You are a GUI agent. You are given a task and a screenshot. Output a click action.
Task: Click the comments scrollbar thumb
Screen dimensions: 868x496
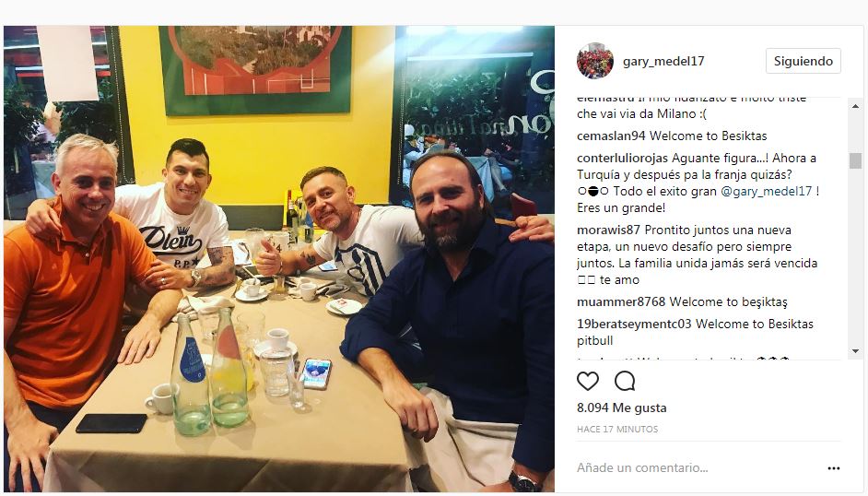pyautogui.click(x=855, y=160)
